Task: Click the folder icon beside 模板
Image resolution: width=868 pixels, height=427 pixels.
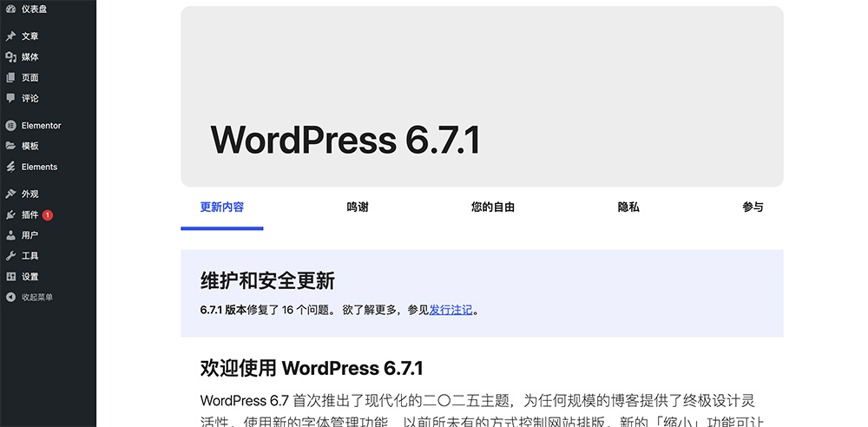Action: [x=10, y=146]
